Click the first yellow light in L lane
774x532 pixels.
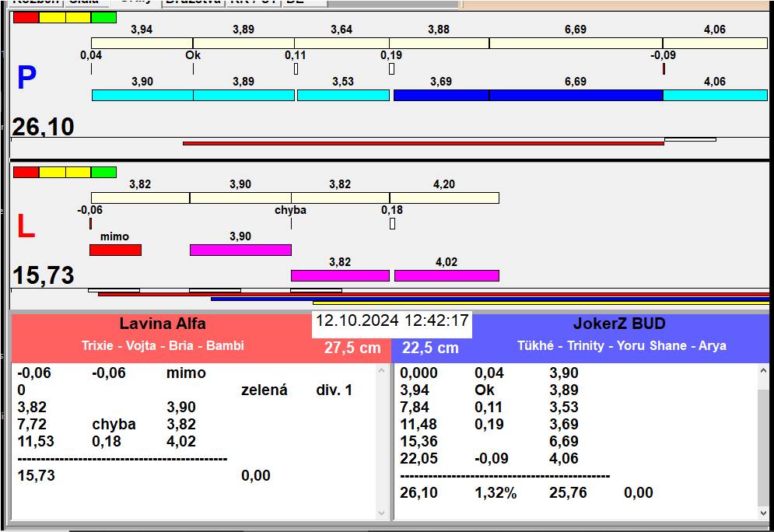(x=52, y=172)
